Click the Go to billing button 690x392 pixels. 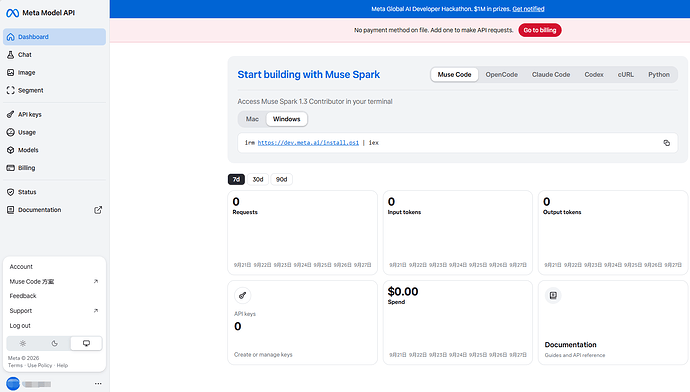click(x=540, y=30)
